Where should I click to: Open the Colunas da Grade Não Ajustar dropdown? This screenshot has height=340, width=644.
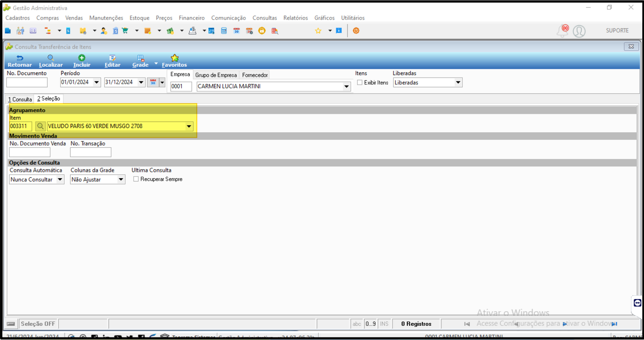click(x=121, y=179)
